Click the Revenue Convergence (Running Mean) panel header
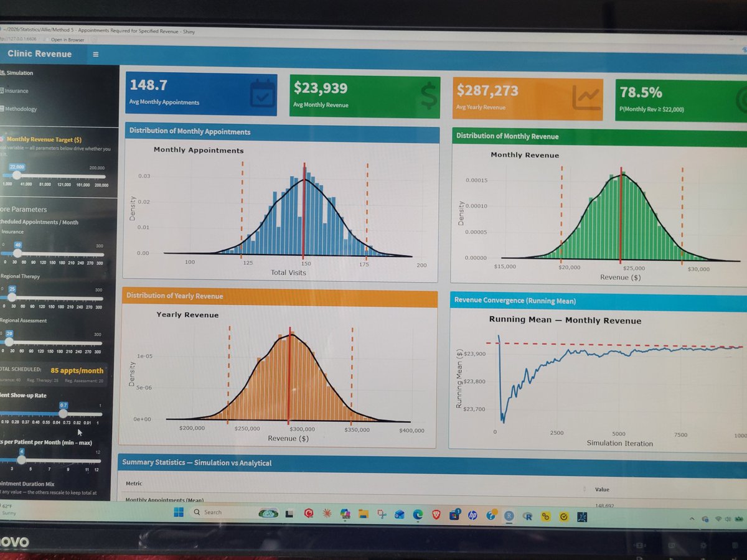 598,301
